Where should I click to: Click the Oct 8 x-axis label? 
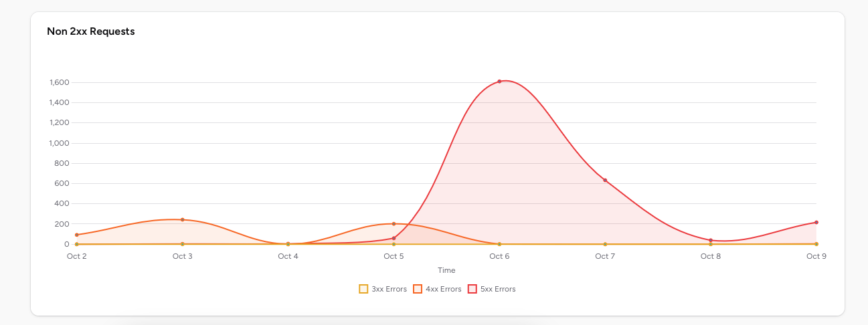pyautogui.click(x=711, y=256)
